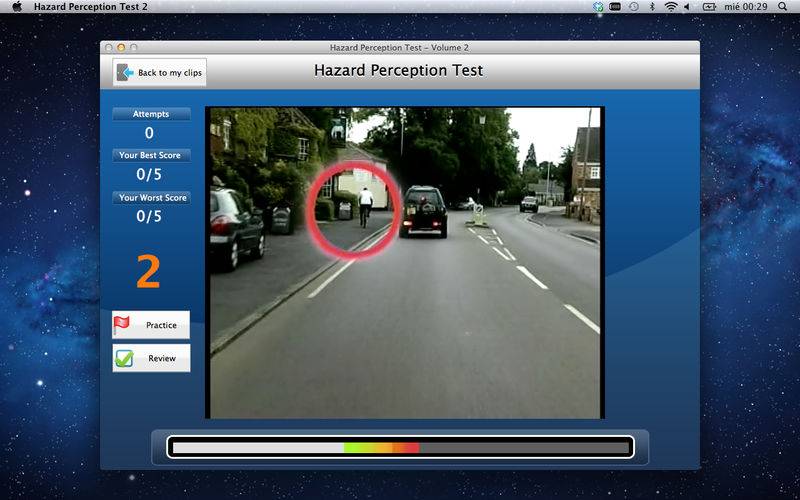Click the attempts count 0
This screenshot has height=500, width=800.
point(149,133)
